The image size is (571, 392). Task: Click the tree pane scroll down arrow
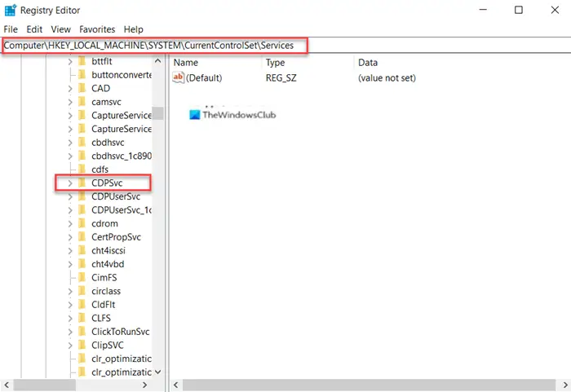pos(157,372)
